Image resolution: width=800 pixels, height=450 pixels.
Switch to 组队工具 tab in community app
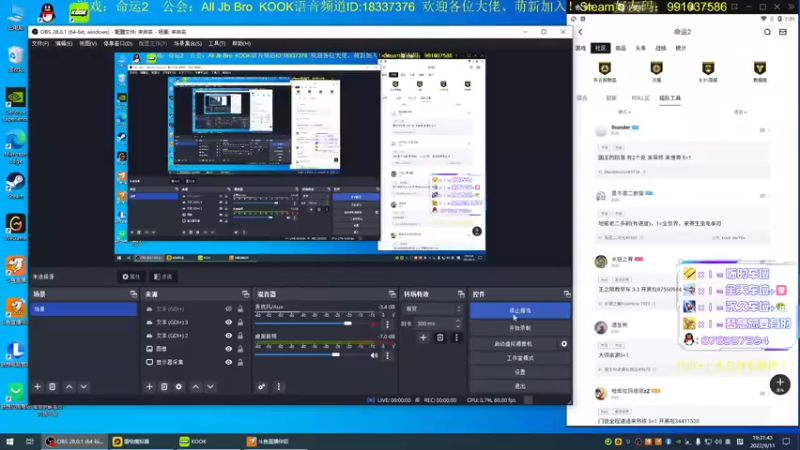[670, 98]
